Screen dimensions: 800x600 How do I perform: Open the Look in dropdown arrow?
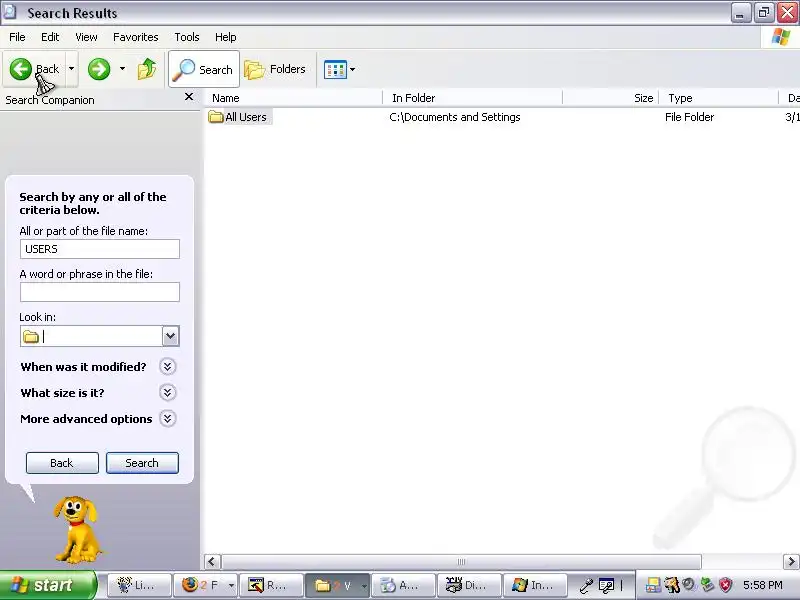point(171,336)
